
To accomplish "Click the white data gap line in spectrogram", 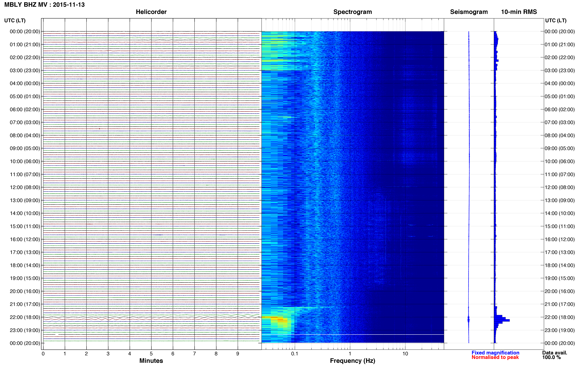I will coord(353,335).
